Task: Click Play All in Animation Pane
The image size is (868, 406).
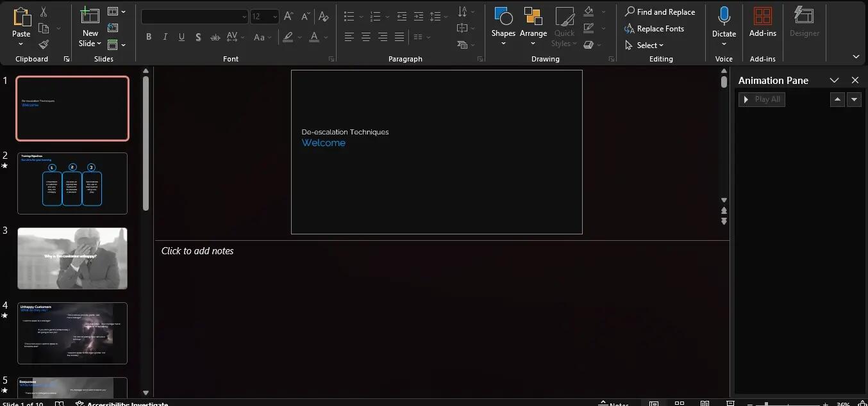Action: (762, 99)
